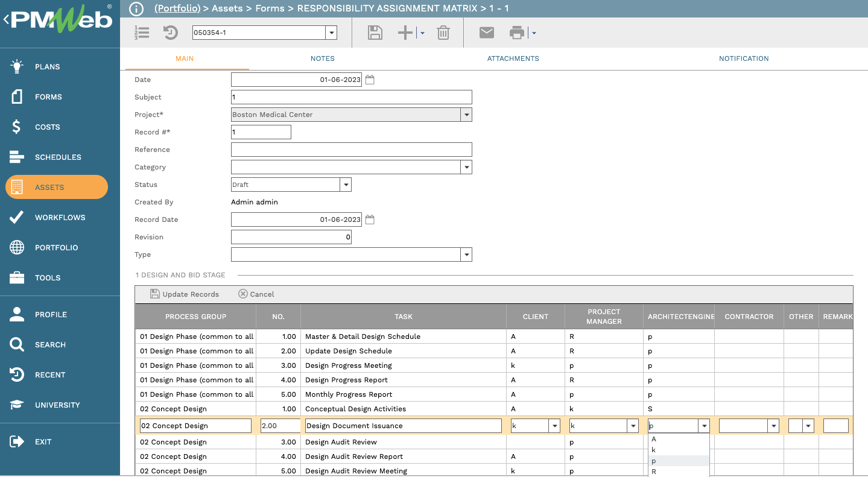
Task: Sort by Contractor column header
Action: click(x=749, y=317)
